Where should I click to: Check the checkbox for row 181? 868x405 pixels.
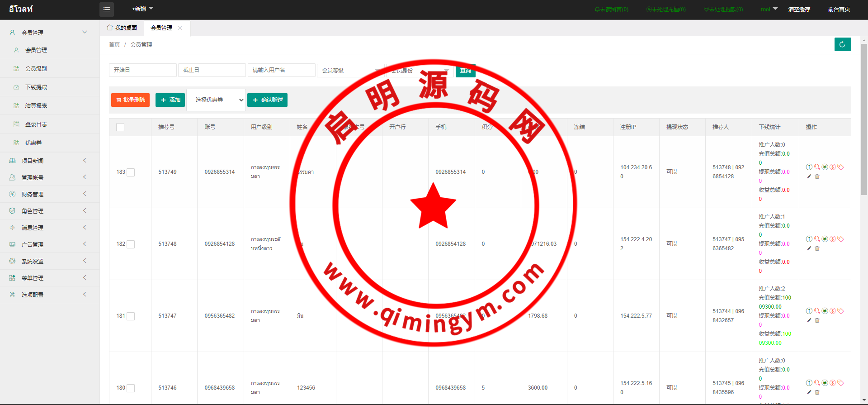[131, 316]
